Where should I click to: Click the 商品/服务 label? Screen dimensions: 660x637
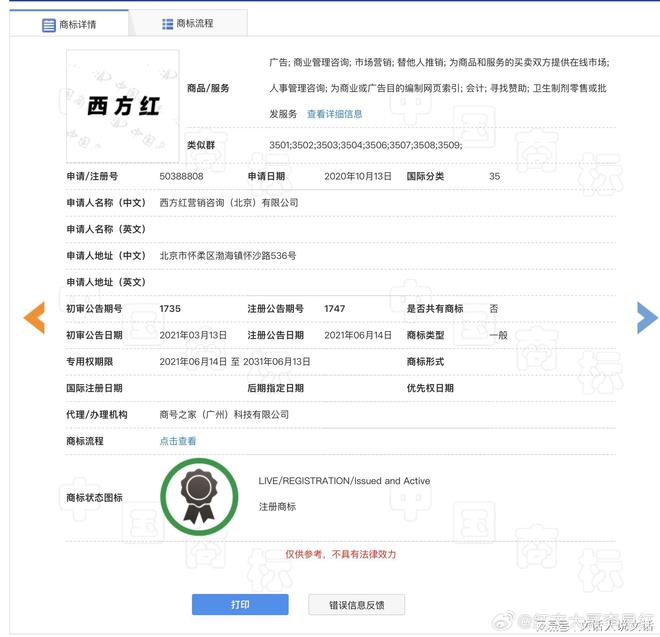(208, 88)
